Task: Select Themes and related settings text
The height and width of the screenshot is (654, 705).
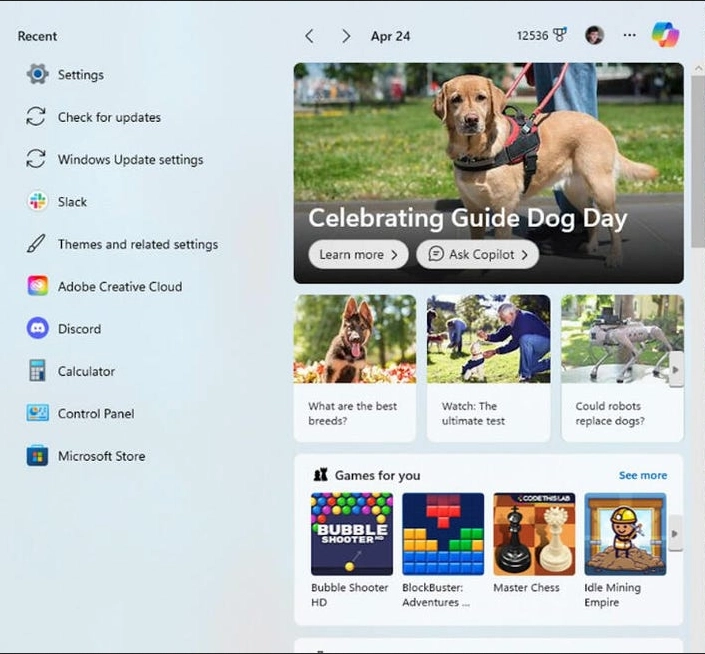Action: [138, 244]
